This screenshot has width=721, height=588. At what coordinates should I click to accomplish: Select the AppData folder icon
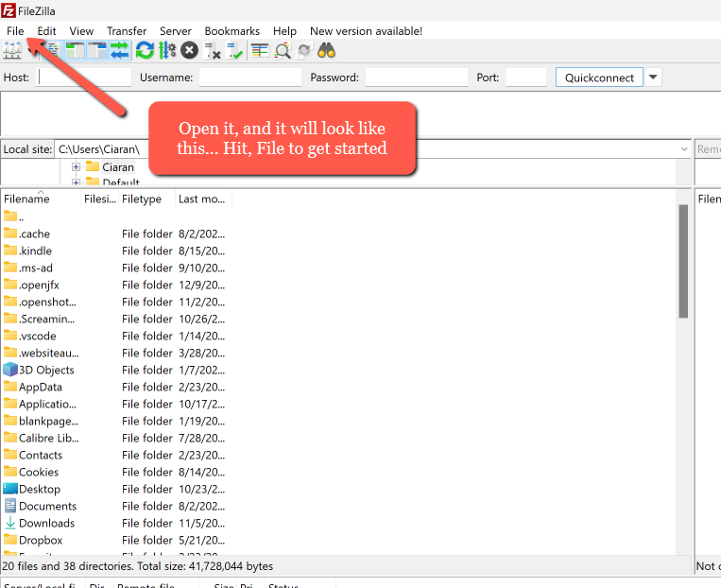coord(10,386)
